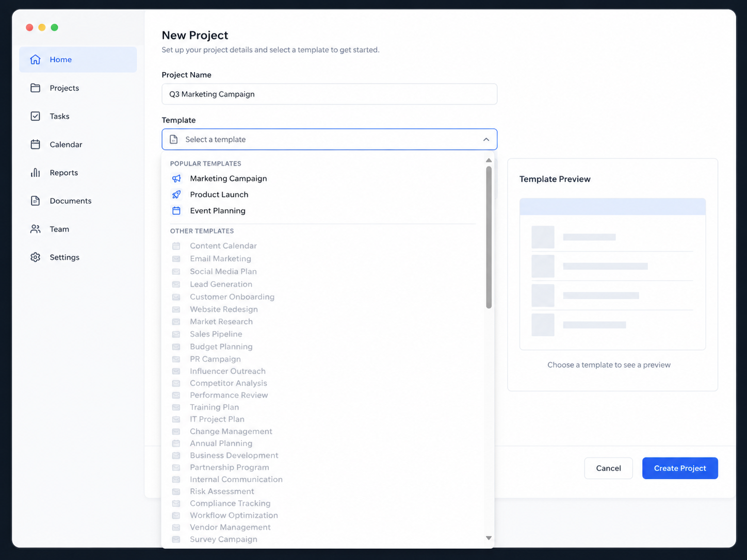Open Team in the sidebar

pyautogui.click(x=78, y=229)
